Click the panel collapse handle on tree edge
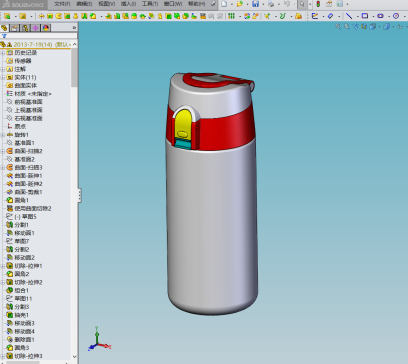 [79, 195]
